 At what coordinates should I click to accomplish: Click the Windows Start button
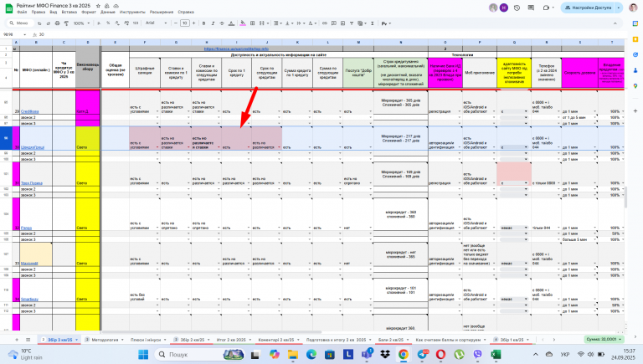coord(143,354)
